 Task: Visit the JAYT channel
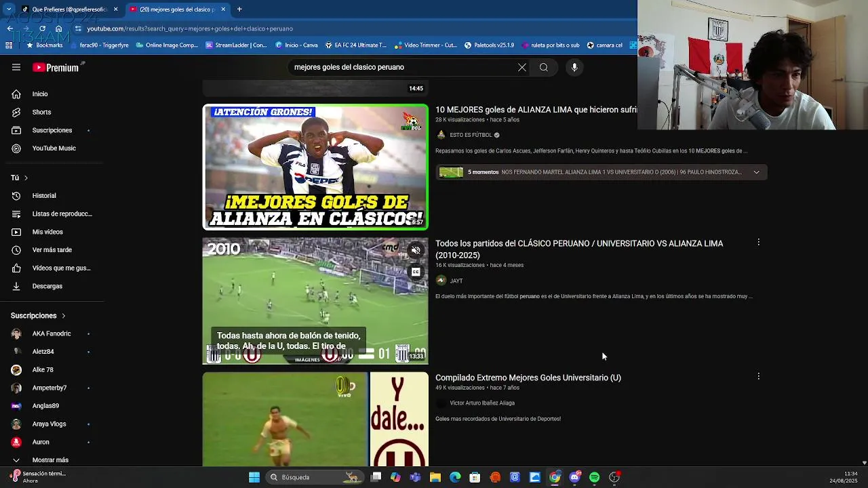point(456,281)
